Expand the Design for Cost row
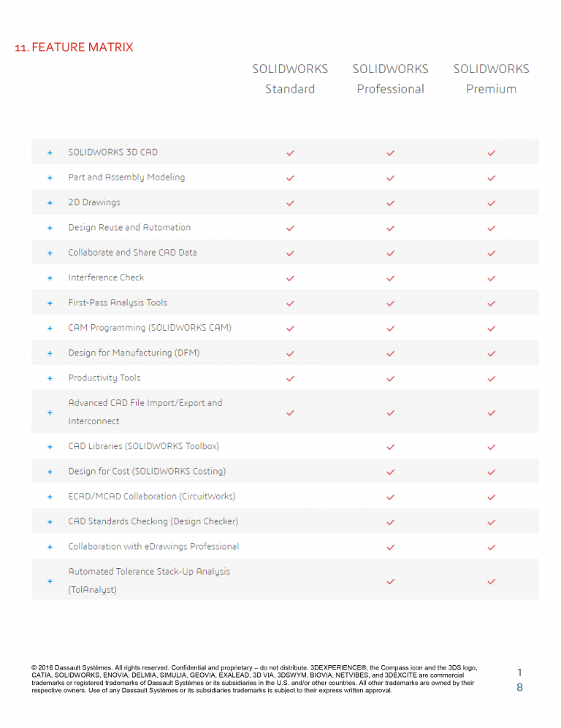The width and height of the screenshot is (561, 728). [50, 472]
